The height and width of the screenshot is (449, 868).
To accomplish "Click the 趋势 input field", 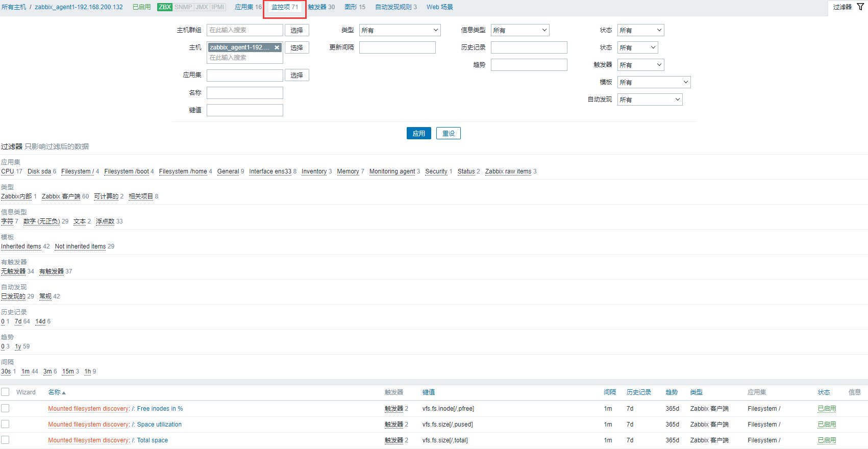I will [529, 65].
